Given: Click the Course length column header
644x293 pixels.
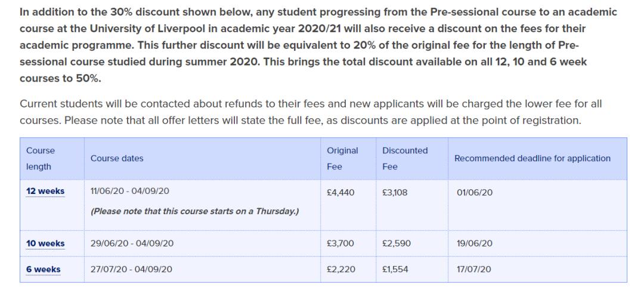Looking at the screenshot, I should click(41, 159).
